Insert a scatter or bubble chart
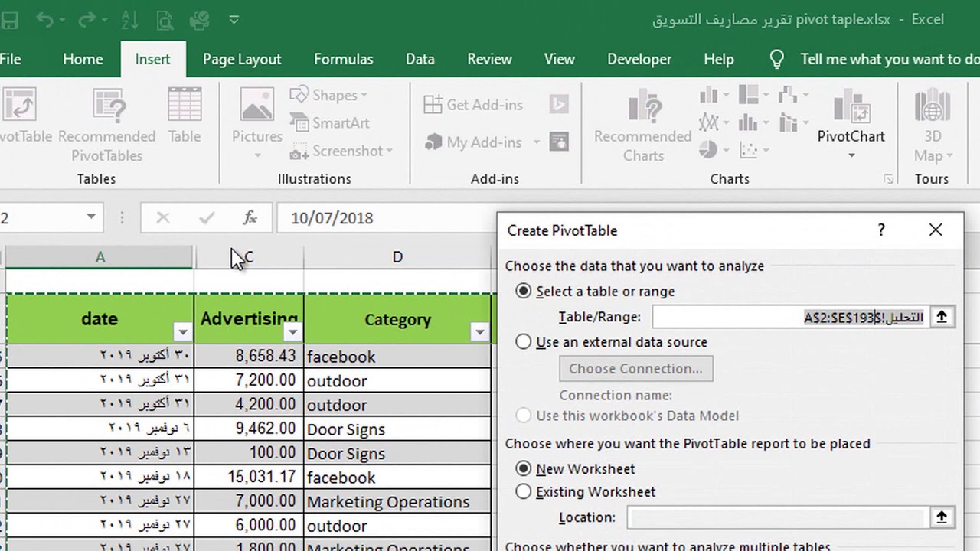The height and width of the screenshot is (551, 980). coord(753,149)
